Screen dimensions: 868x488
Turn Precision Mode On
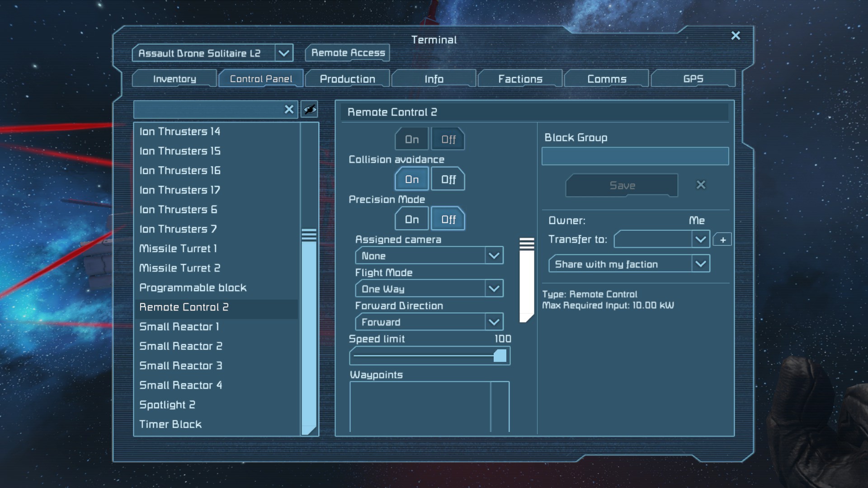[x=411, y=220]
